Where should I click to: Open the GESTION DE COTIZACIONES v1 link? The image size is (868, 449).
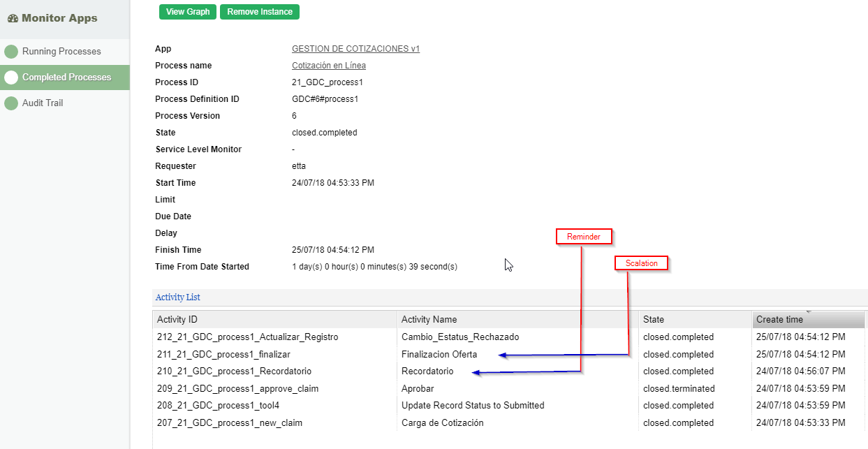point(355,49)
